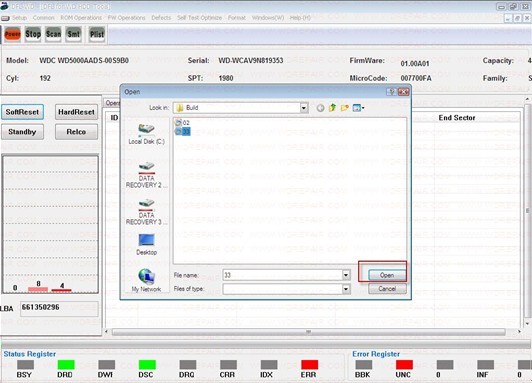The image size is (532, 383).
Task: Open the Common menu
Action: pos(43,18)
